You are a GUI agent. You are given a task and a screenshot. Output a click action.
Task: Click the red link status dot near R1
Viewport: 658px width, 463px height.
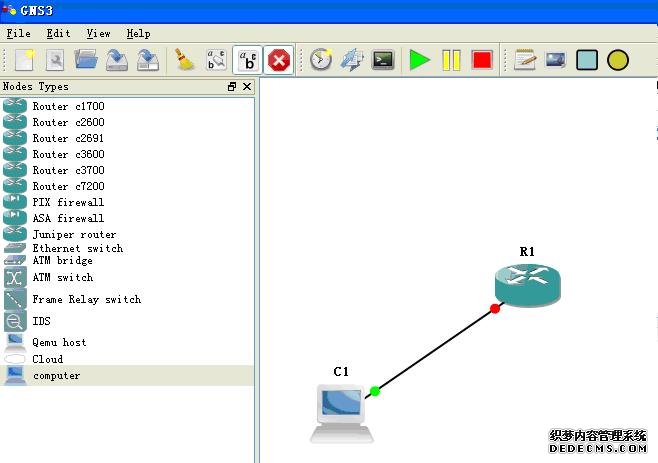click(495, 309)
